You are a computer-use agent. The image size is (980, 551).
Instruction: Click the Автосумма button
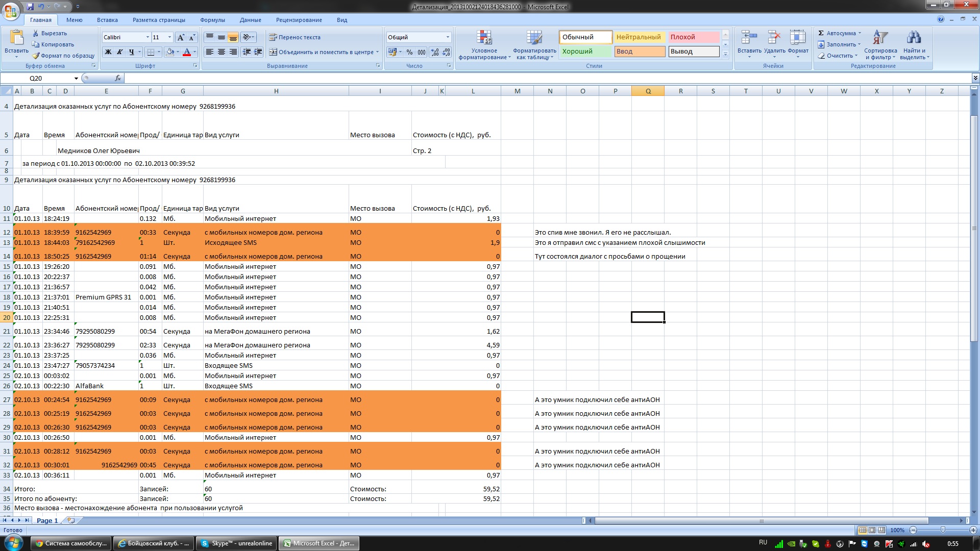pyautogui.click(x=840, y=33)
